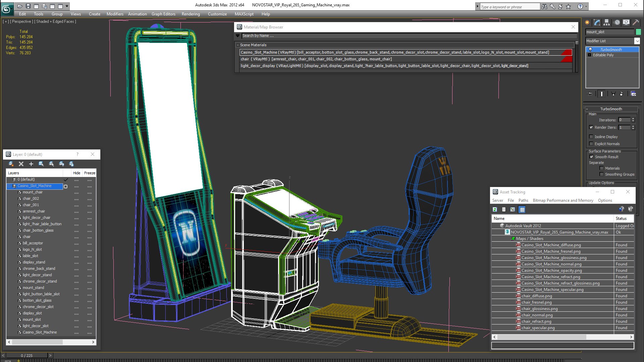Click the Freeze column header in Layer dialog
Viewport: 644px width, 362px height.
(90, 173)
